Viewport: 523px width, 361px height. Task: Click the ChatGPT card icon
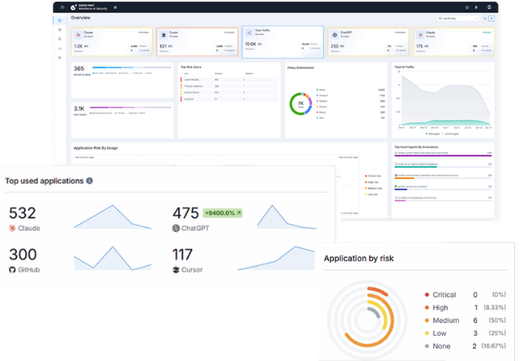pyautogui.click(x=335, y=35)
